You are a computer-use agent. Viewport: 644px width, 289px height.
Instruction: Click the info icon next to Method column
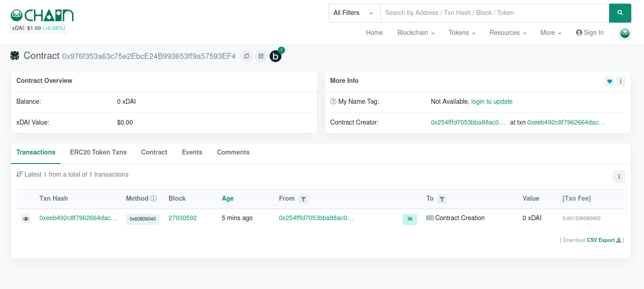coord(154,198)
